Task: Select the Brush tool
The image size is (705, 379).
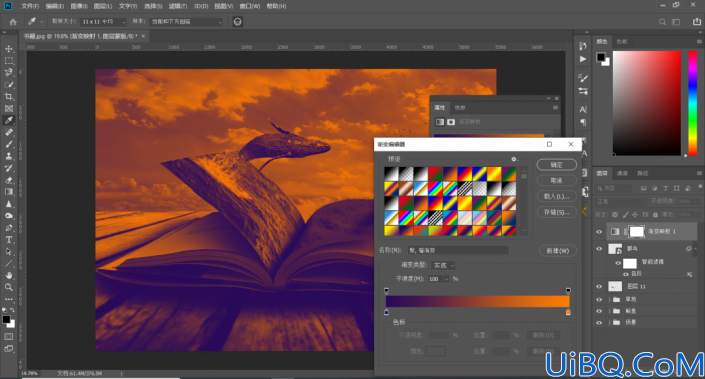Action: pyautogui.click(x=9, y=144)
